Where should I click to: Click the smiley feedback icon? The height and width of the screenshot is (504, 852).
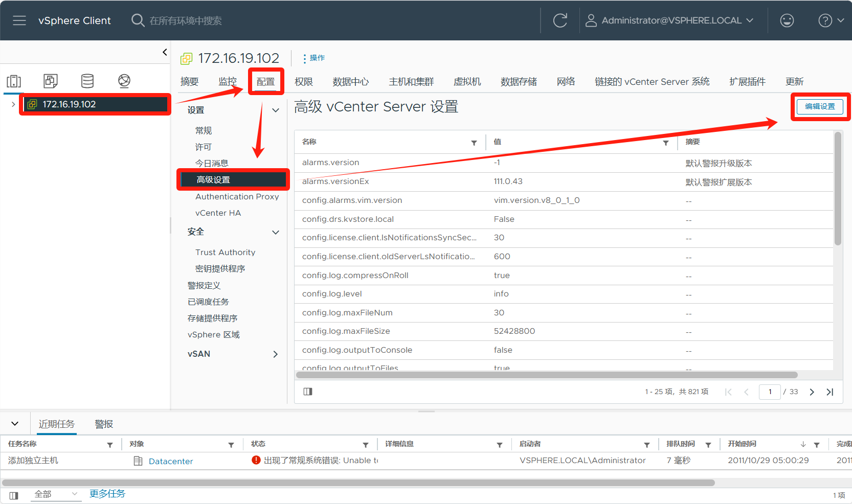(787, 20)
